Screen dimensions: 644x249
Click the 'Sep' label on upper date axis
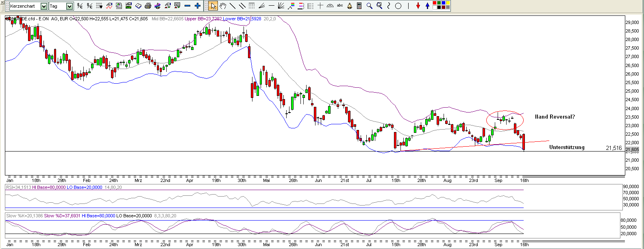(498, 180)
